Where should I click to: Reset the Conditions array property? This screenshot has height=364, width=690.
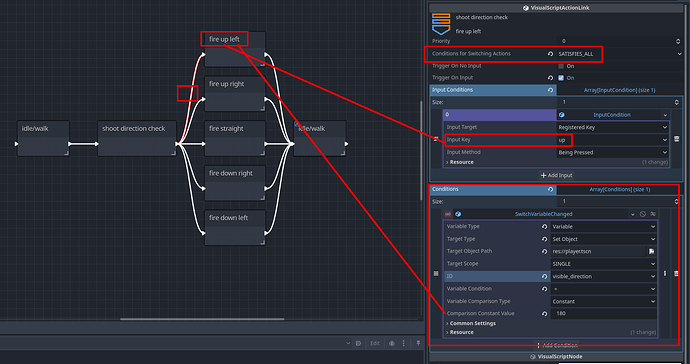coord(550,189)
